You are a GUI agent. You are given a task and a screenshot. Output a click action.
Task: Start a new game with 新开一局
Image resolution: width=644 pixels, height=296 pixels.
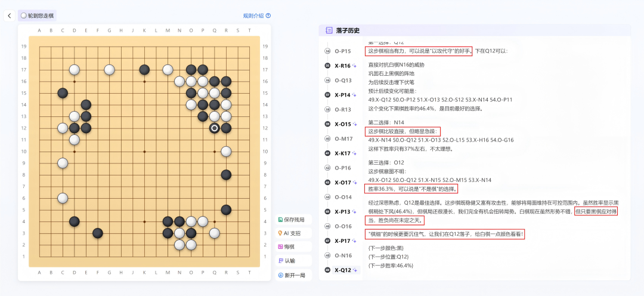click(x=292, y=275)
